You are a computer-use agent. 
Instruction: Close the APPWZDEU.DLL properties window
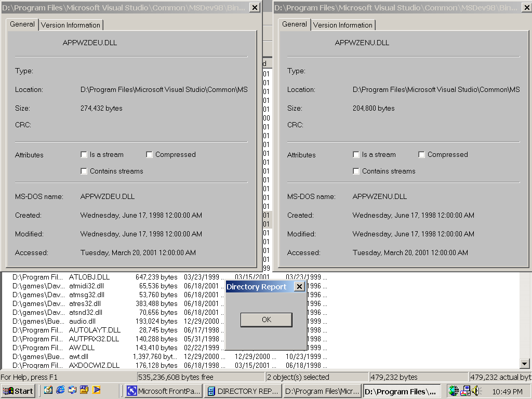[x=255, y=7]
